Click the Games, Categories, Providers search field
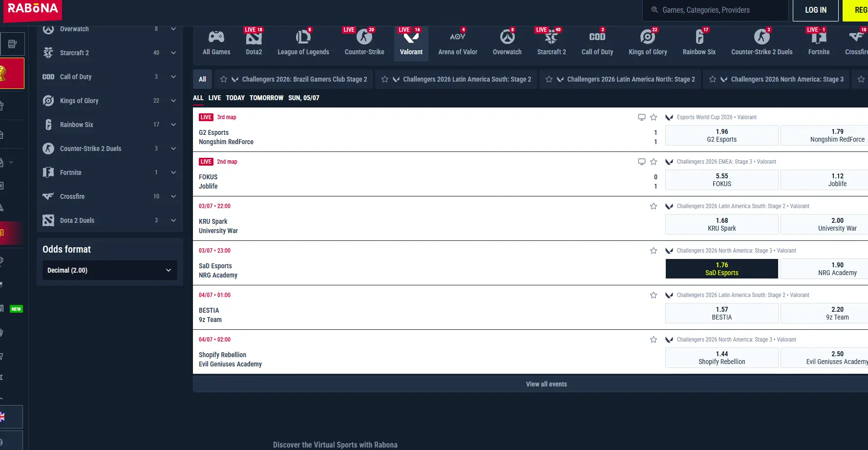Screen dimensions: 868x450 coord(716,10)
